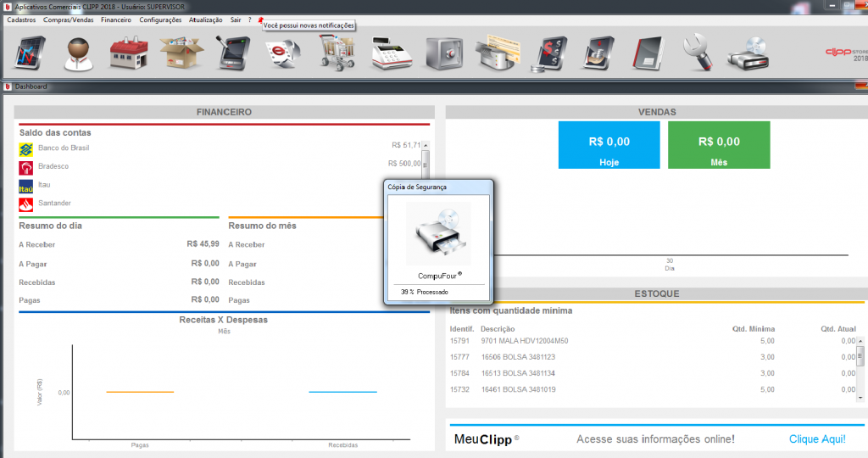Click the shopping cart toolbar icon
The height and width of the screenshot is (458, 868).
337,54
